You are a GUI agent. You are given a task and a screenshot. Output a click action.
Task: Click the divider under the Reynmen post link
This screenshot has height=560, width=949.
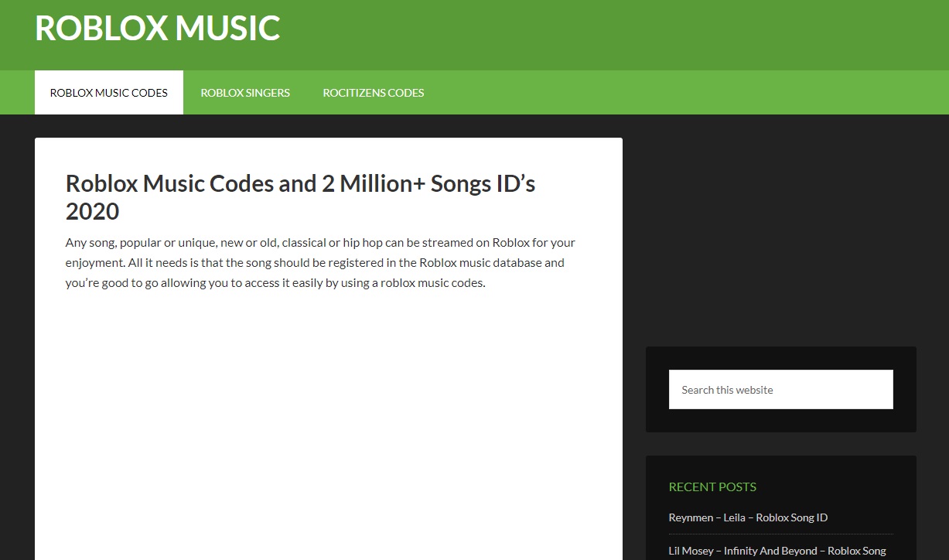(x=780, y=534)
